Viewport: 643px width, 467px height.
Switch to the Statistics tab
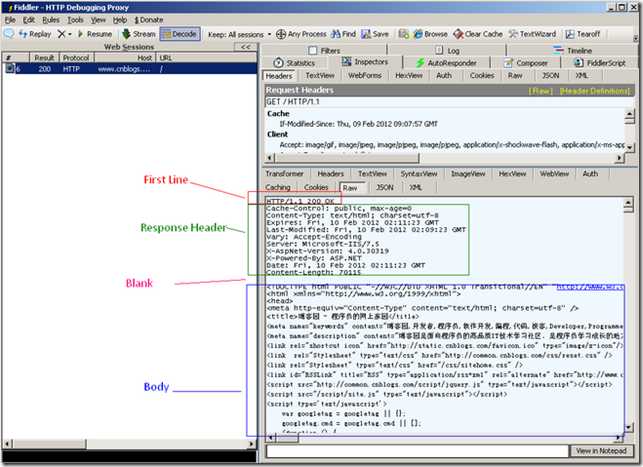(294, 63)
